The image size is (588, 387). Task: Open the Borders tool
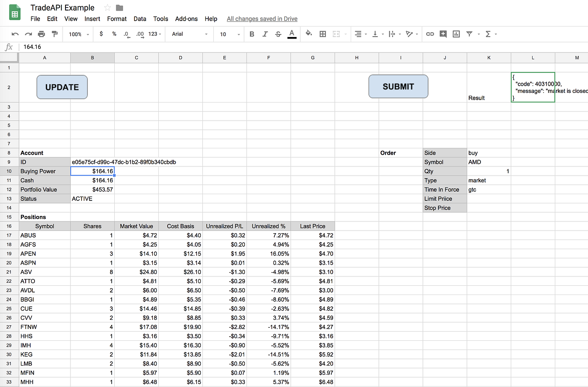[x=323, y=34]
